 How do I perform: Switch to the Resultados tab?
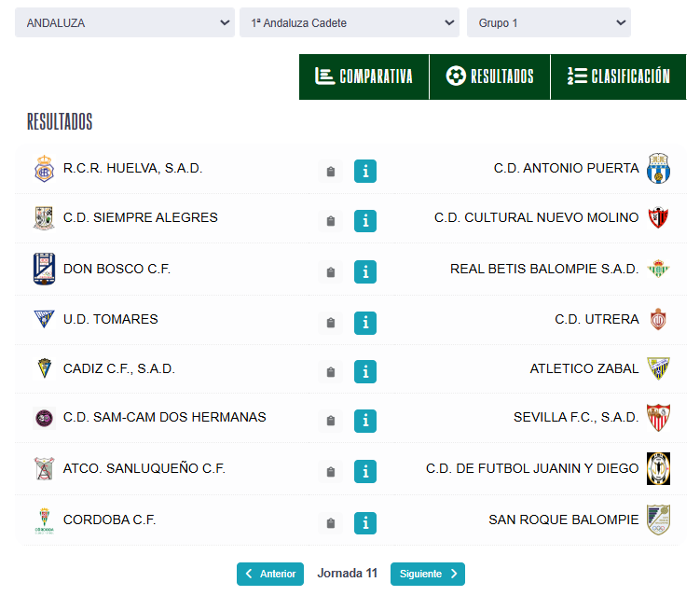tap(489, 76)
